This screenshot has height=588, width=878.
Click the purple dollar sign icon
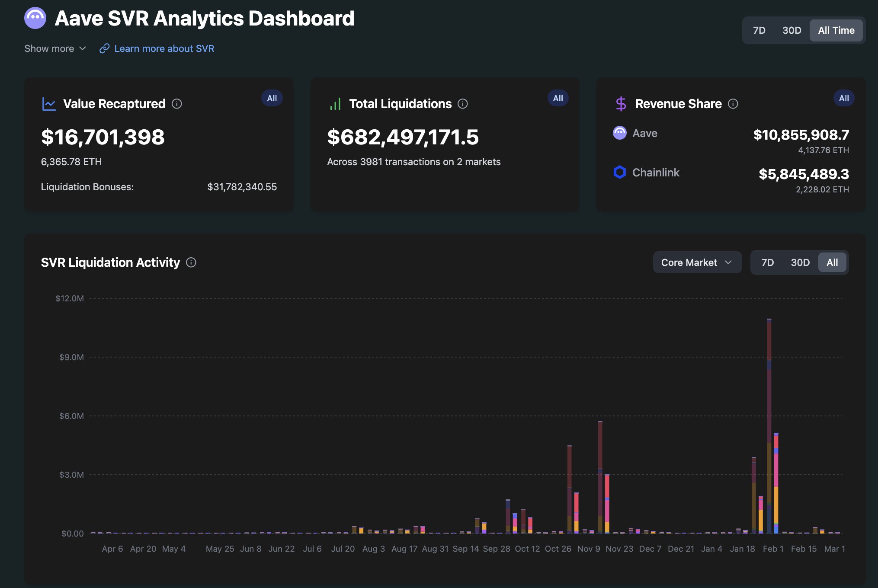point(621,104)
